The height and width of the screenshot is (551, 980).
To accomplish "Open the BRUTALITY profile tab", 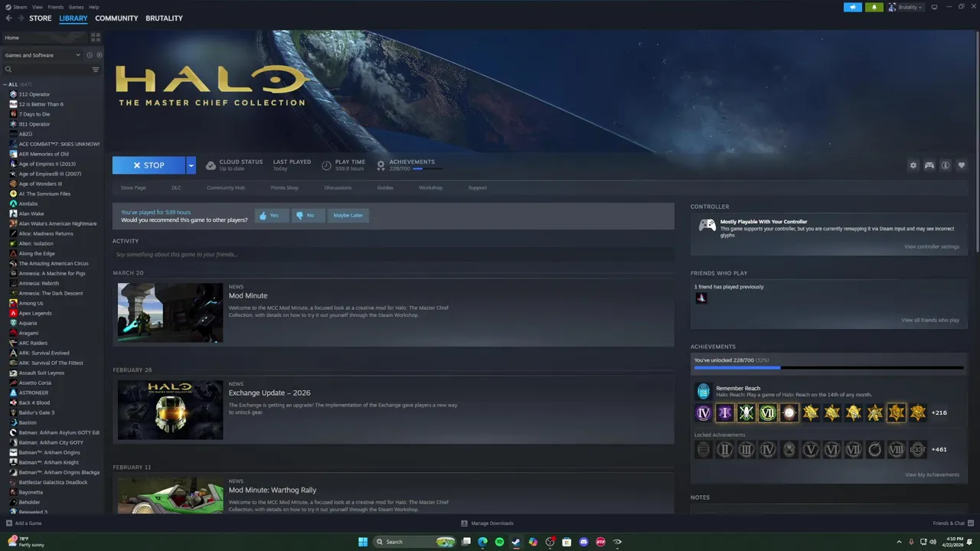I will coord(164,18).
